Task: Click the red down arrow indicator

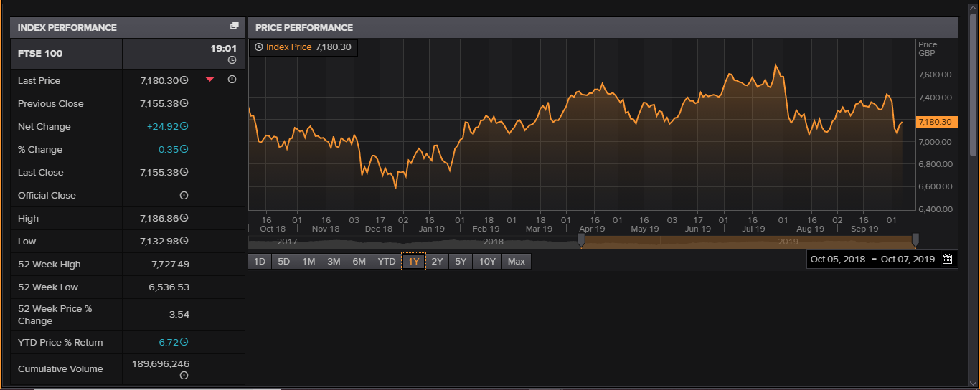Action: point(209,80)
